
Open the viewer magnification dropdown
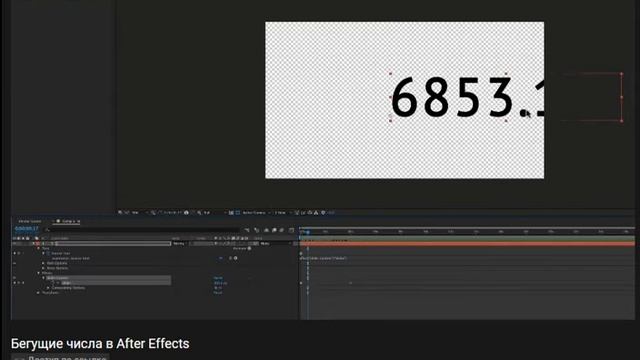138,213
